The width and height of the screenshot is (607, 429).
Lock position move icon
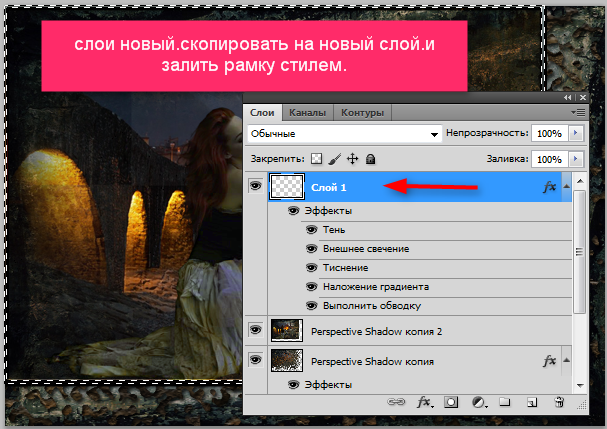(x=353, y=159)
